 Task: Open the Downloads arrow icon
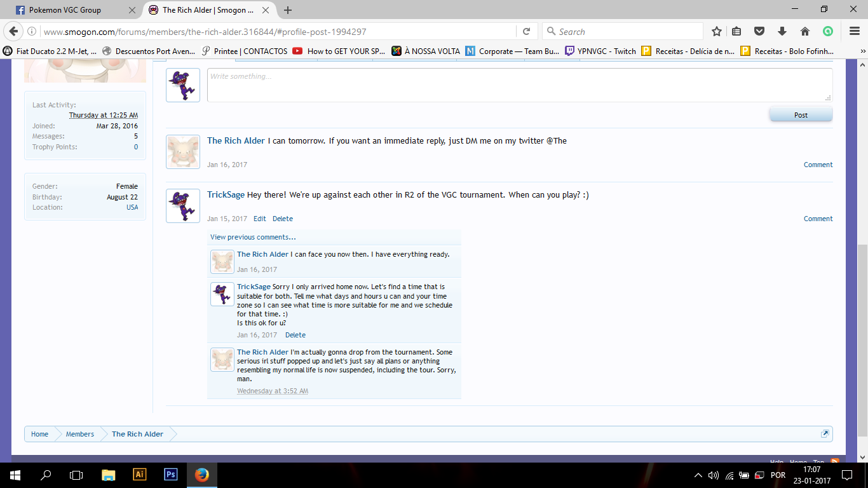tap(782, 32)
